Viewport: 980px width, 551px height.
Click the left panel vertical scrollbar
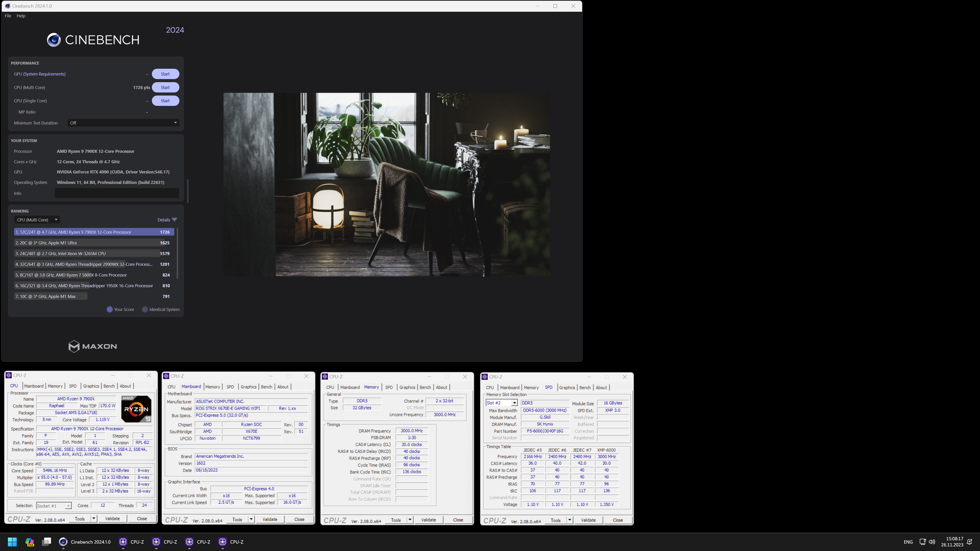click(188, 191)
